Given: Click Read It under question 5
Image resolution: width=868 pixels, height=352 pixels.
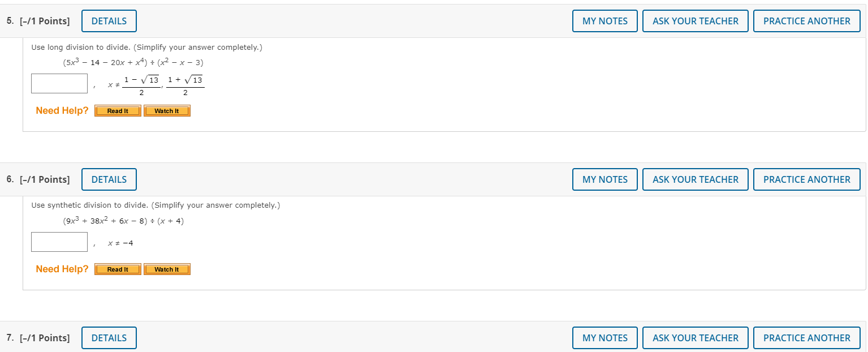Looking at the screenshot, I should click(118, 111).
